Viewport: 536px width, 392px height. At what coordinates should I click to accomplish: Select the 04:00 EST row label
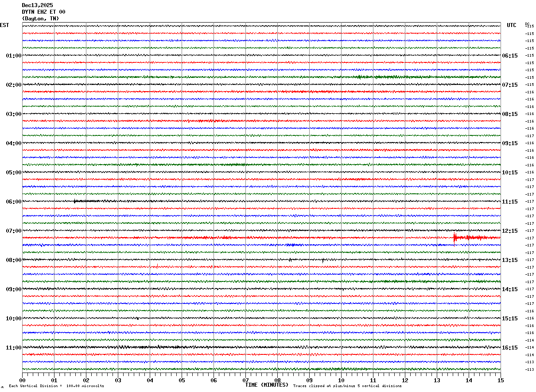coord(14,143)
